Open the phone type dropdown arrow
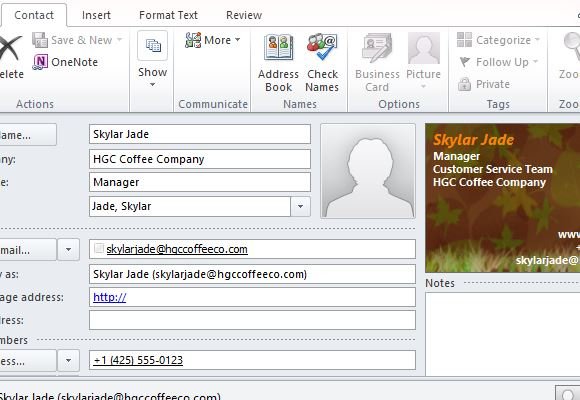This screenshot has height=400, width=580. [68, 360]
